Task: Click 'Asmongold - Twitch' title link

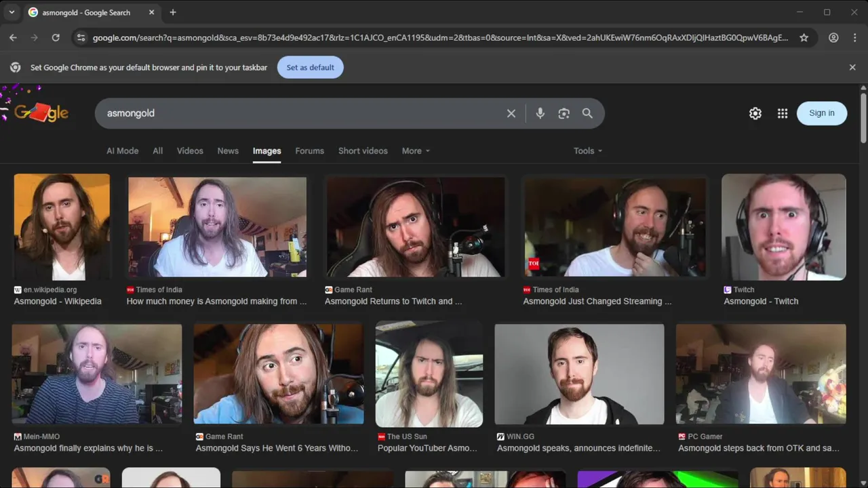Action: click(x=761, y=301)
